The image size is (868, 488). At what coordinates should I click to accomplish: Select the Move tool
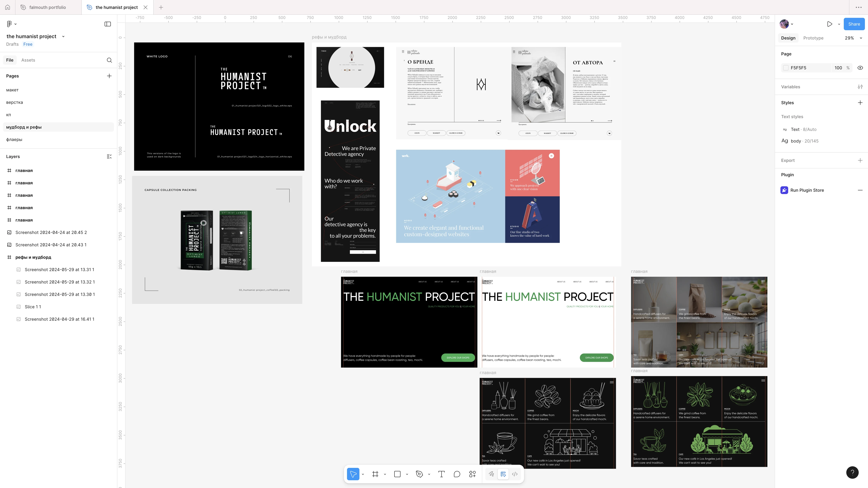click(x=353, y=474)
